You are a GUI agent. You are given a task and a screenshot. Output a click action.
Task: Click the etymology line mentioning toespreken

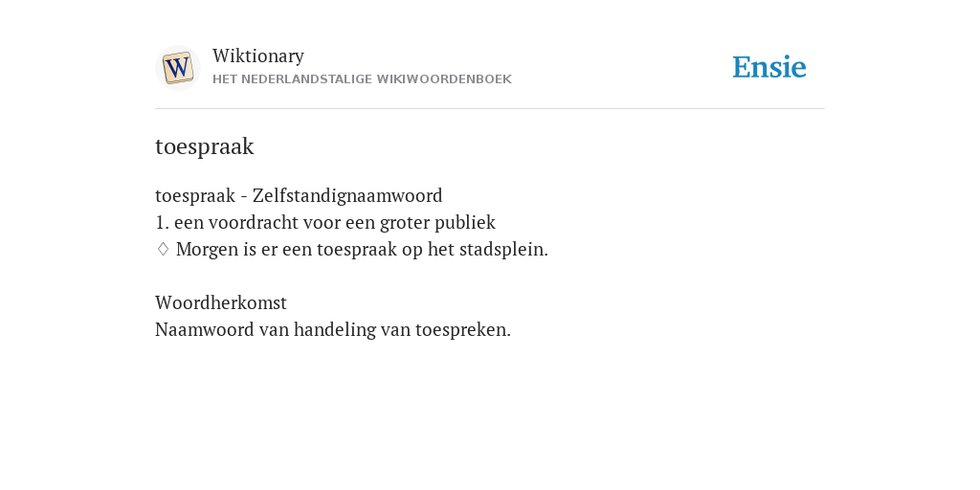(333, 330)
